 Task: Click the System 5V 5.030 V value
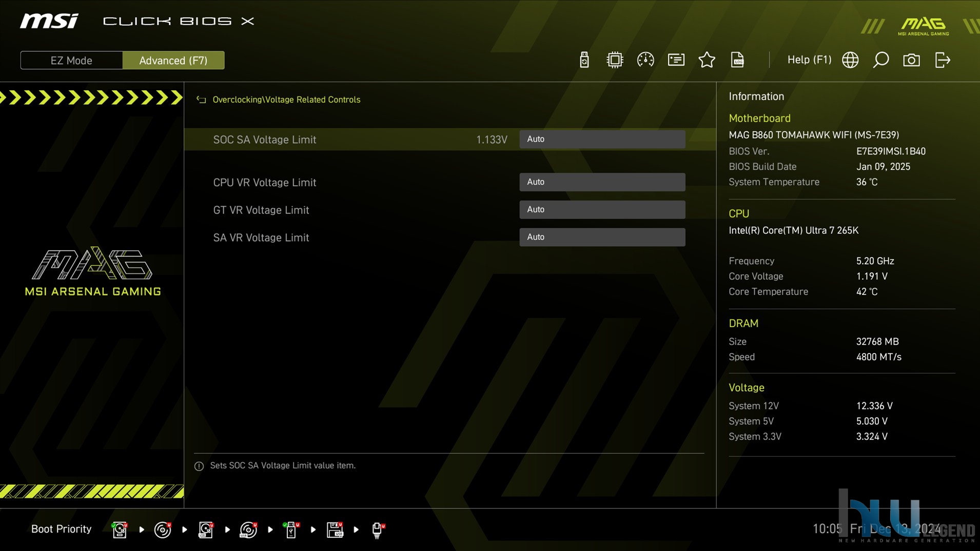[872, 421]
